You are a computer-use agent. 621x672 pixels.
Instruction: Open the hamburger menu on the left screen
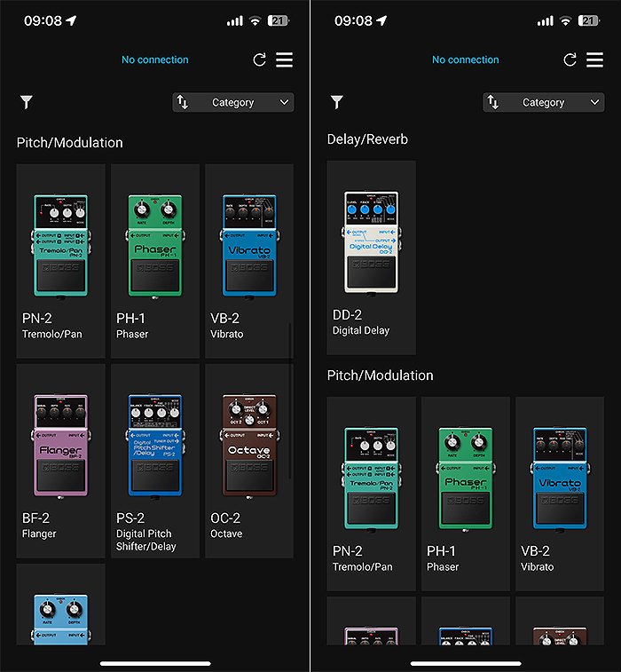click(x=285, y=59)
